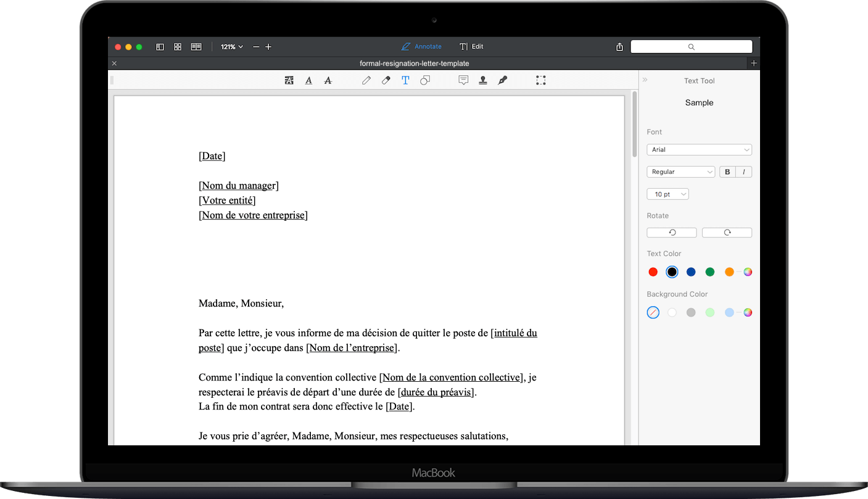Select the signature pen tool
The width and height of the screenshot is (868, 499).
point(503,80)
